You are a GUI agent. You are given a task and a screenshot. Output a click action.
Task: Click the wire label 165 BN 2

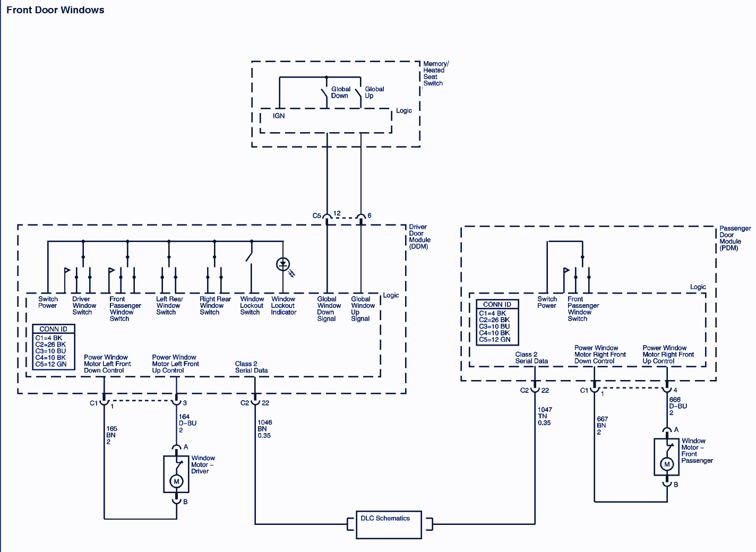[111, 435]
